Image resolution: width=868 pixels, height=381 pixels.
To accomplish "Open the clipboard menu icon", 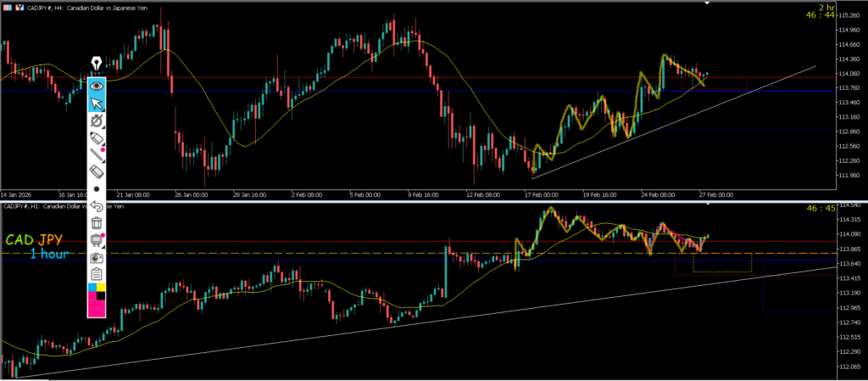I will [97, 273].
